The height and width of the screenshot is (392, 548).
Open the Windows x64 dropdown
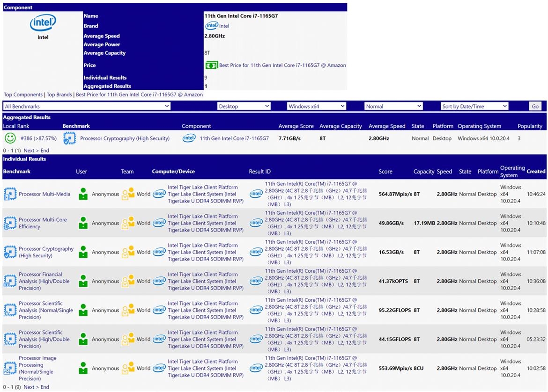coord(316,106)
